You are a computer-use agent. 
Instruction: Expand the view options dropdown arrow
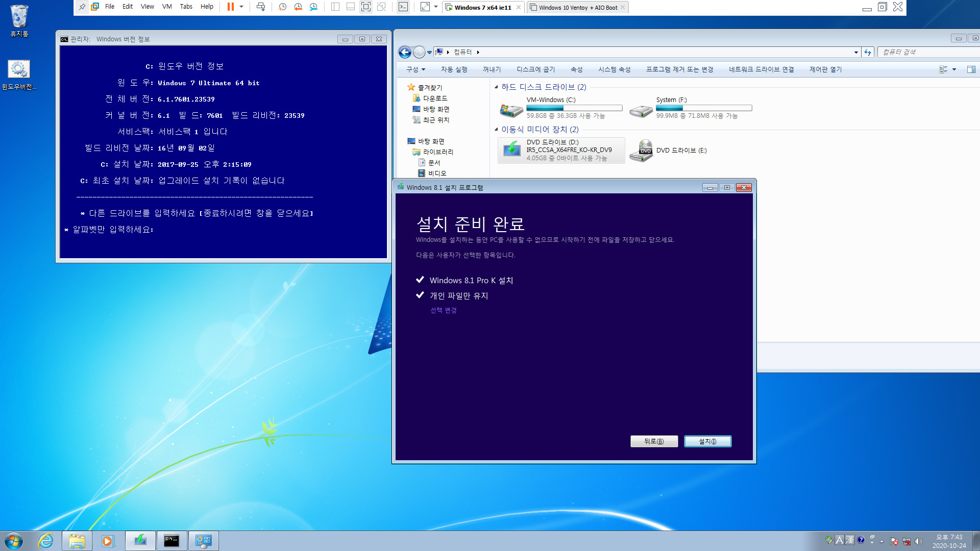[x=954, y=69]
